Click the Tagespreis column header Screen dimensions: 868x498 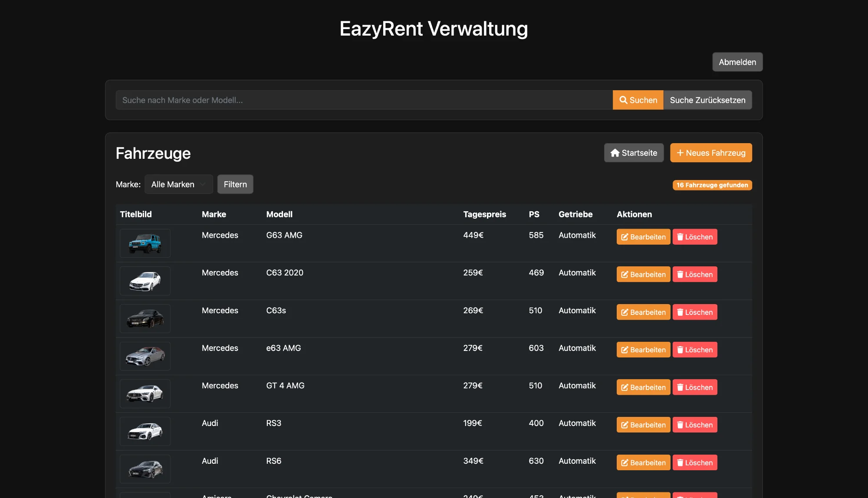tap(484, 214)
